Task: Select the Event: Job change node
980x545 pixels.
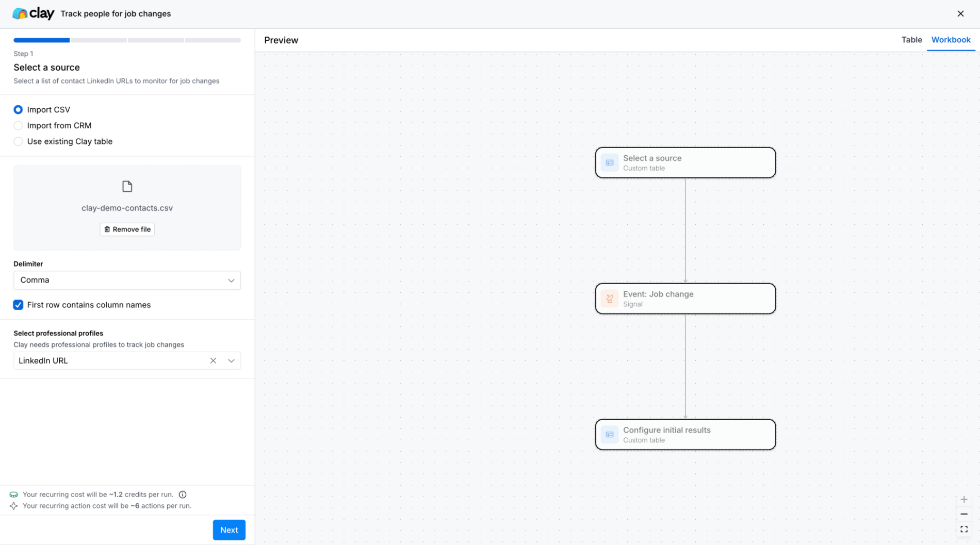Action: pos(685,299)
